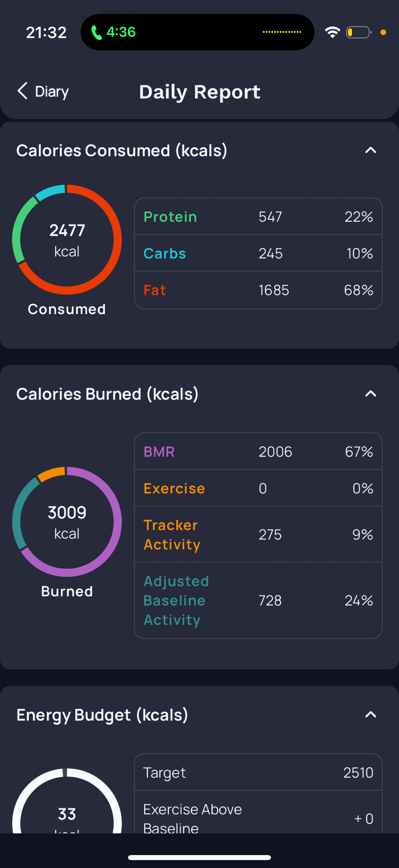The height and width of the screenshot is (868, 399).
Task: Tap the Adjusted Baseline Activity row
Action: coord(258,601)
